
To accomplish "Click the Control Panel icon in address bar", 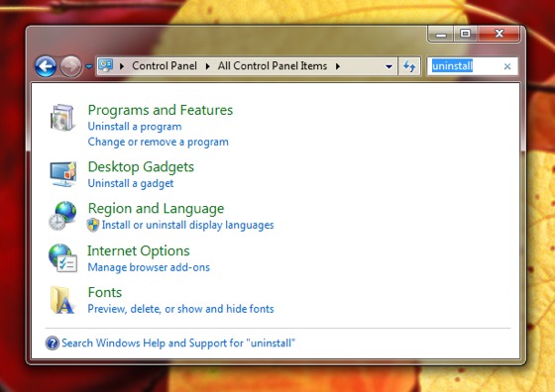I will point(105,65).
